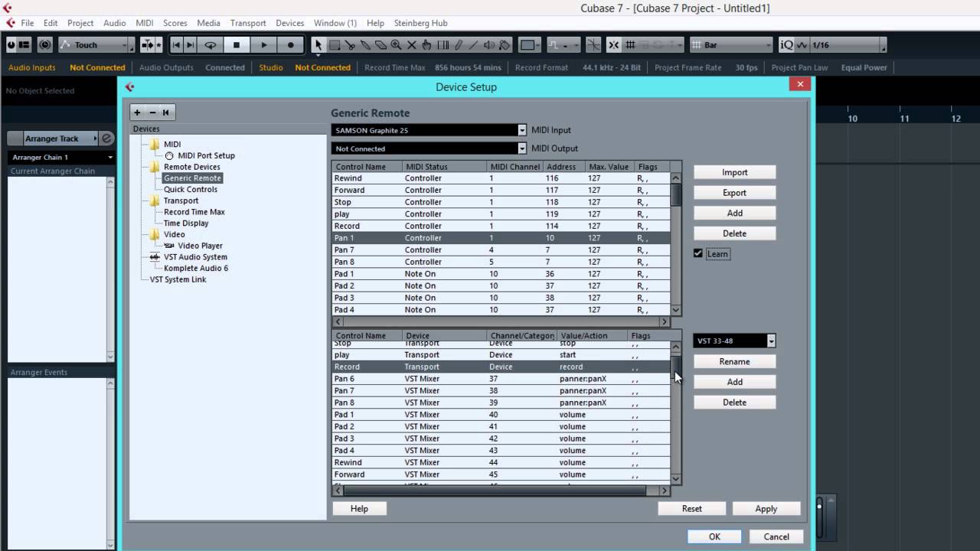Select the Pan 7 row in upper table
Viewport: 980px width, 551px height.
pyautogui.click(x=501, y=249)
